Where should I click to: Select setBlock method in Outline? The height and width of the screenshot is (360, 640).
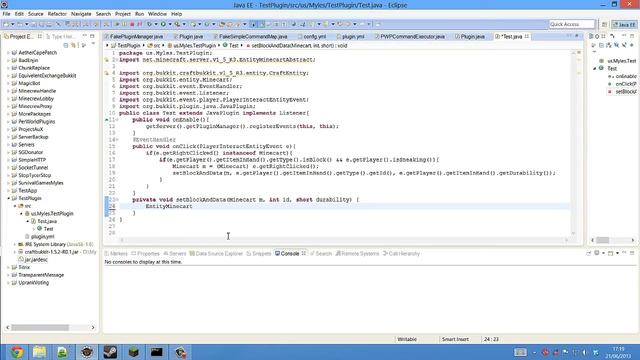click(626, 92)
